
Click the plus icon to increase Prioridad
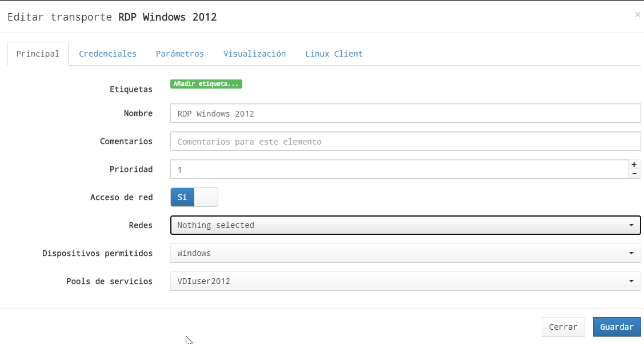coord(634,165)
